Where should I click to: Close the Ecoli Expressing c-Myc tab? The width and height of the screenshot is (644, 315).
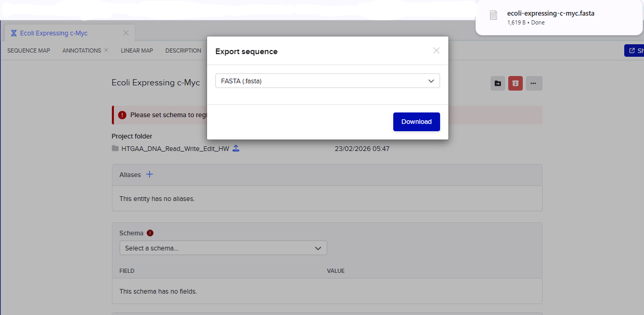pyautogui.click(x=126, y=33)
